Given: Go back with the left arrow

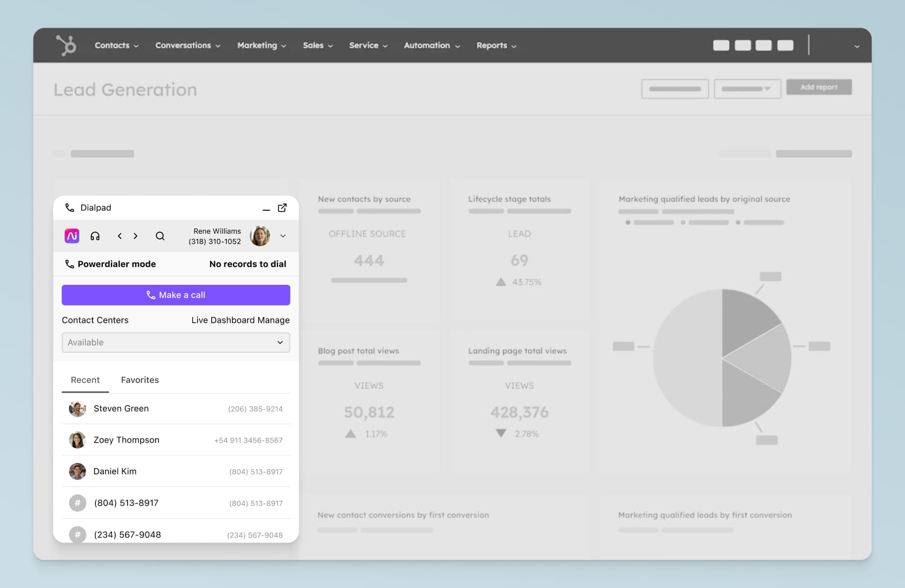Looking at the screenshot, I should [119, 236].
